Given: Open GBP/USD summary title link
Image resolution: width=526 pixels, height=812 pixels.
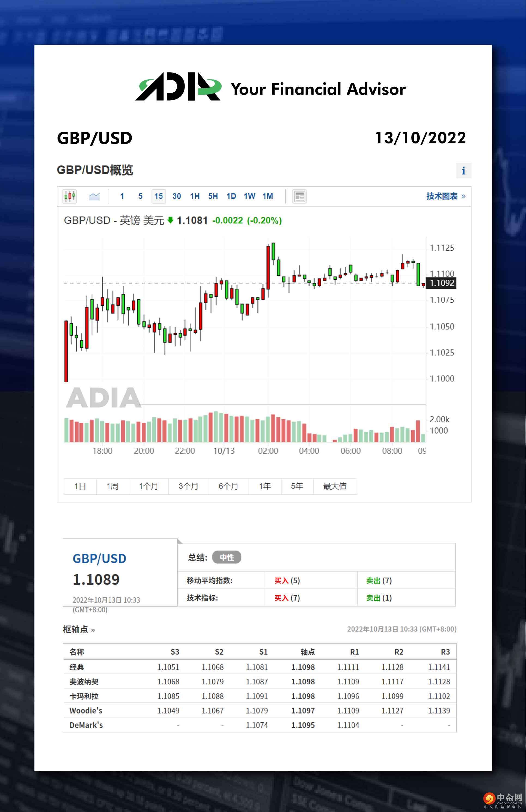Looking at the screenshot, I should coord(99,558).
